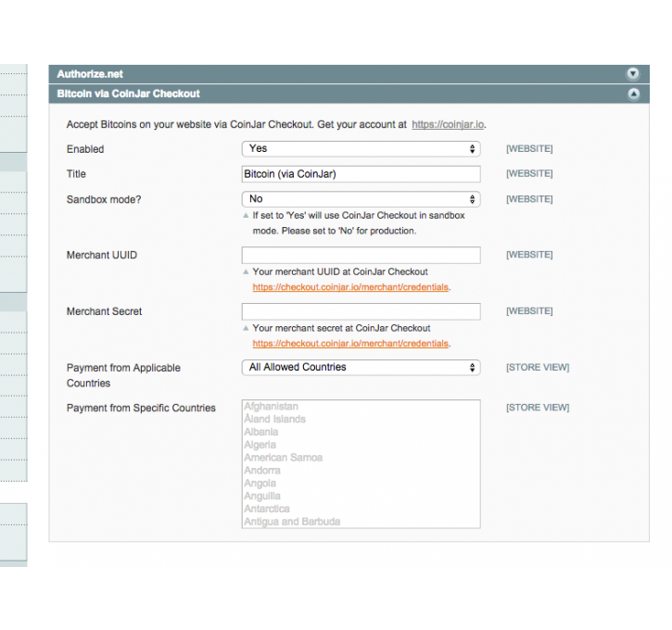This screenshot has height=630, width=672.
Task: Click the Payment from Specific Countries label
Action: click(141, 409)
